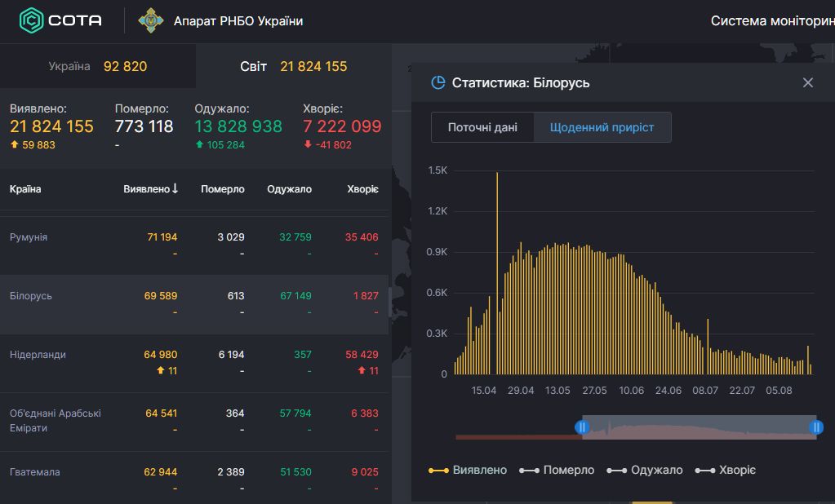835x504 pixels.
Task: Open the Україна statistics tab
Action: click(98, 66)
